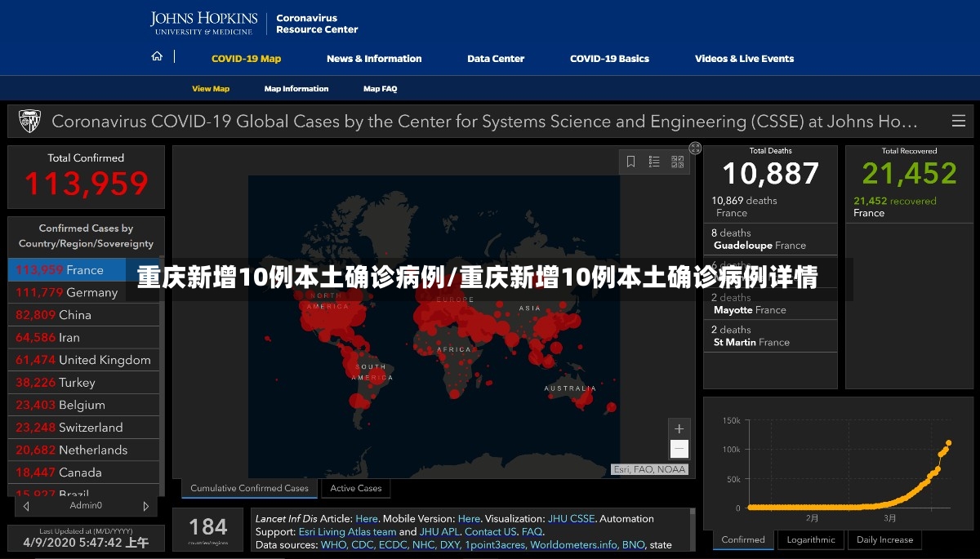Select Mayotte France deaths entry

(x=770, y=304)
